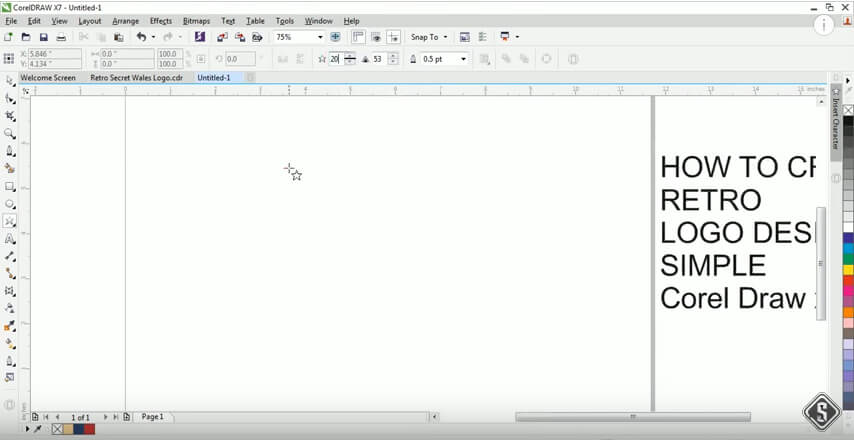
Task: Click the Print icon in toolbar
Action: pyautogui.click(x=61, y=37)
